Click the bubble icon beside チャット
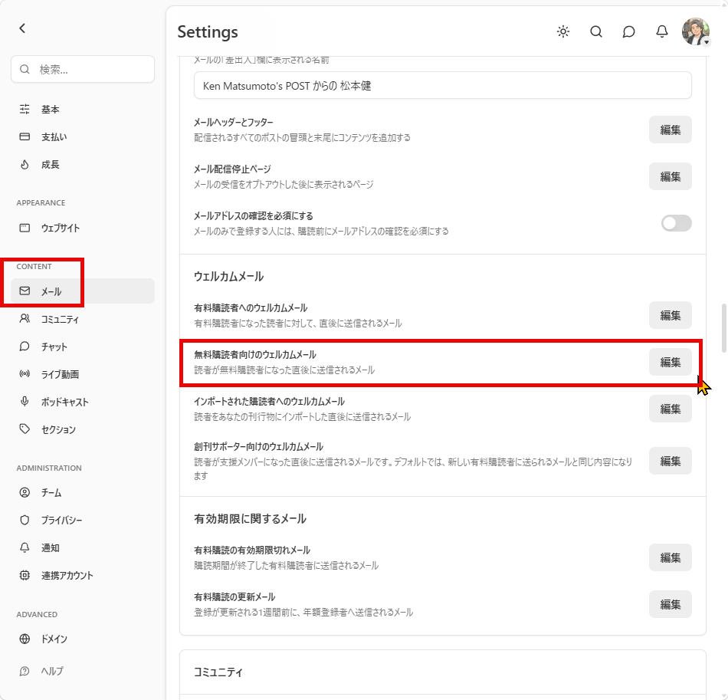 tap(25, 347)
